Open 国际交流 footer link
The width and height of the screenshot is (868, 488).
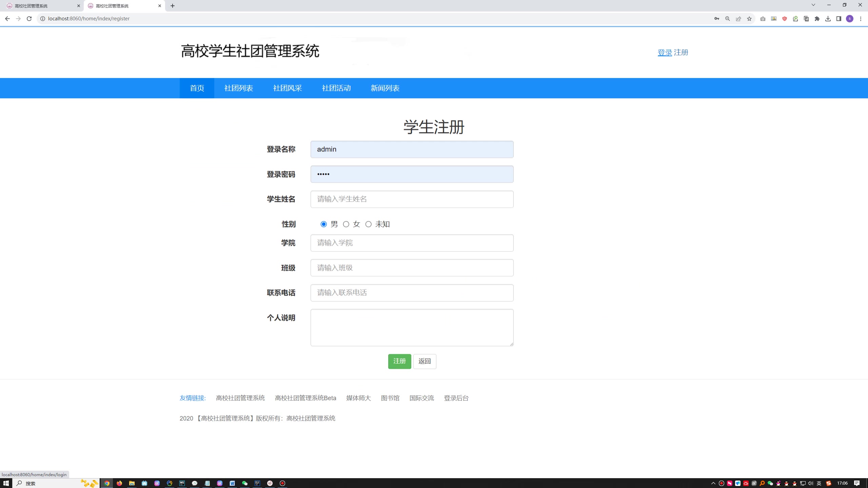tap(421, 398)
